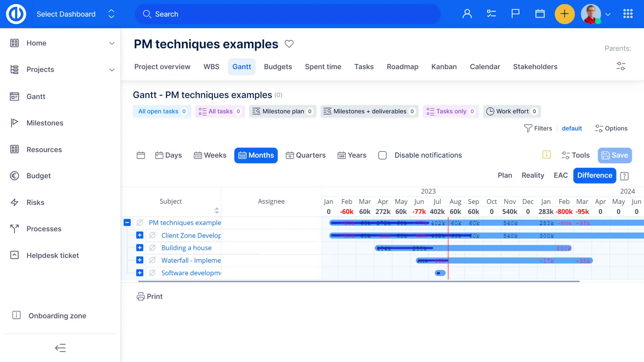Open the calendar icon in top bar
The width and height of the screenshot is (644, 362).
pos(540,14)
